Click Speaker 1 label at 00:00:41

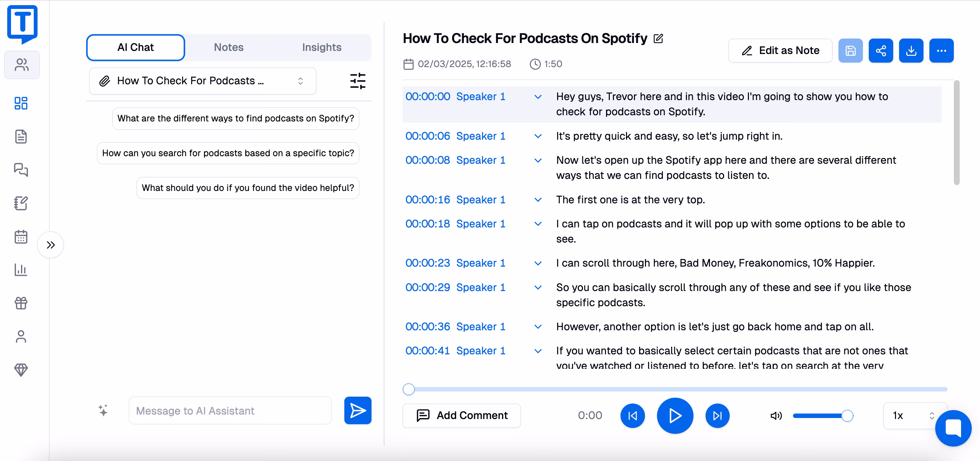click(480, 351)
